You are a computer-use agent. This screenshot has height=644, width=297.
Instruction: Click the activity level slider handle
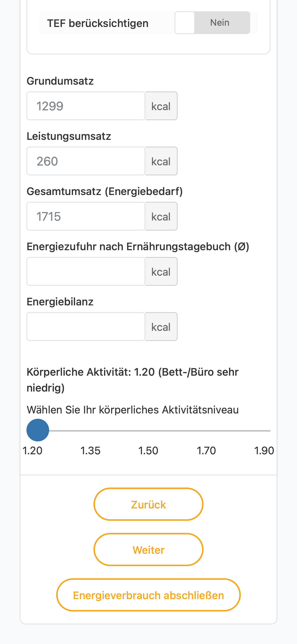click(38, 430)
